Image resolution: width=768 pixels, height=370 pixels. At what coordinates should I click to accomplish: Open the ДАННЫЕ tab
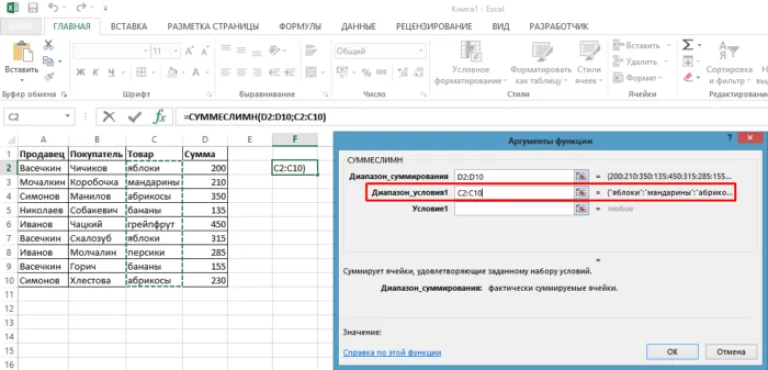tap(359, 26)
